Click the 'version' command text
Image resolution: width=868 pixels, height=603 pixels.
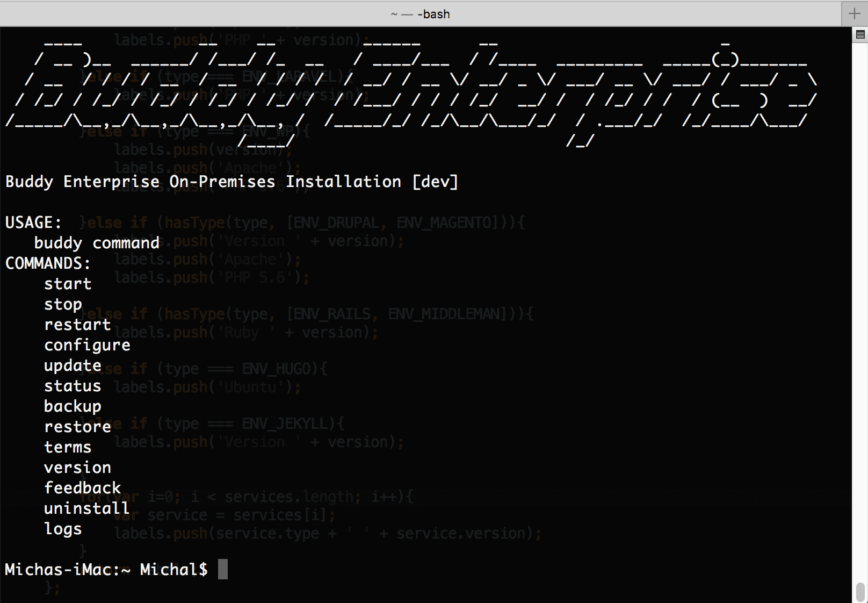[x=77, y=468]
